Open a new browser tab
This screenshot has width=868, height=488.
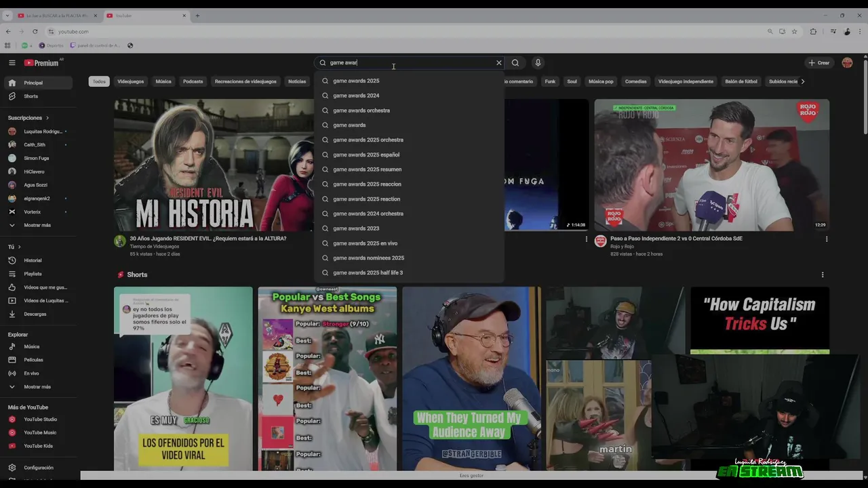[197, 16]
